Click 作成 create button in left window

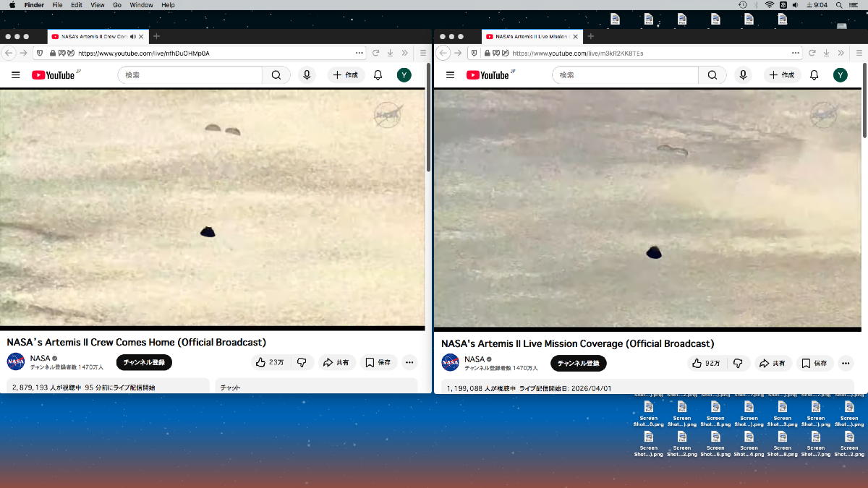[x=346, y=75]
